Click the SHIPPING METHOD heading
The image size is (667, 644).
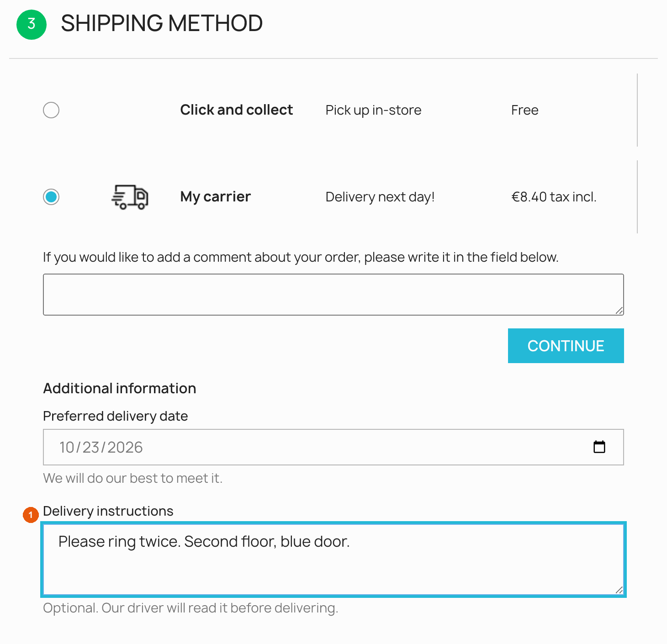click(162, 23)
